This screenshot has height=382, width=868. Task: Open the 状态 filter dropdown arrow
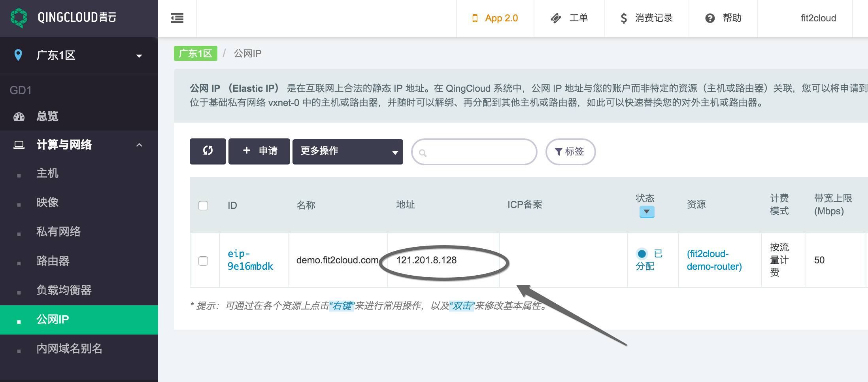647,212
